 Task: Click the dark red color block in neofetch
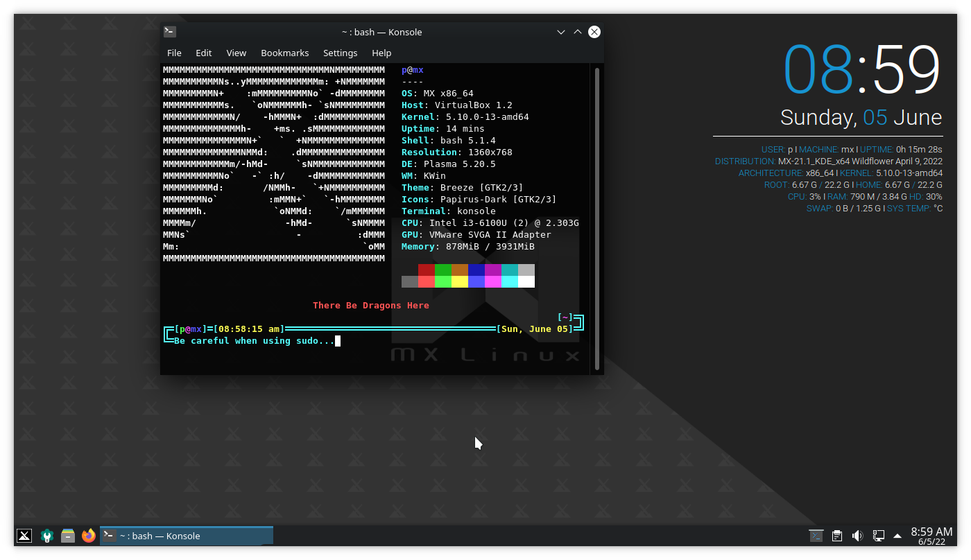pos(427,270)
